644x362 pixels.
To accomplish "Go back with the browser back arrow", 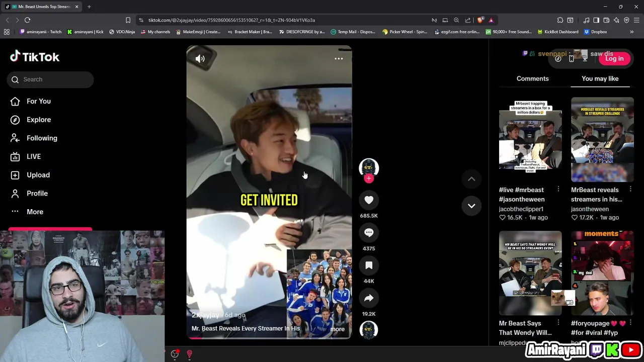I will pos(7,20).
